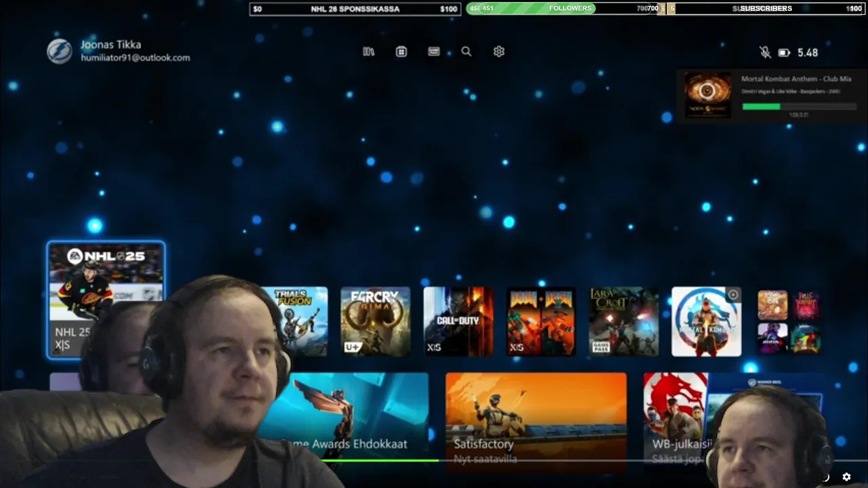Click the Mortal Kombat Anthem song title
Screen dimensions: 868x488
796,79
